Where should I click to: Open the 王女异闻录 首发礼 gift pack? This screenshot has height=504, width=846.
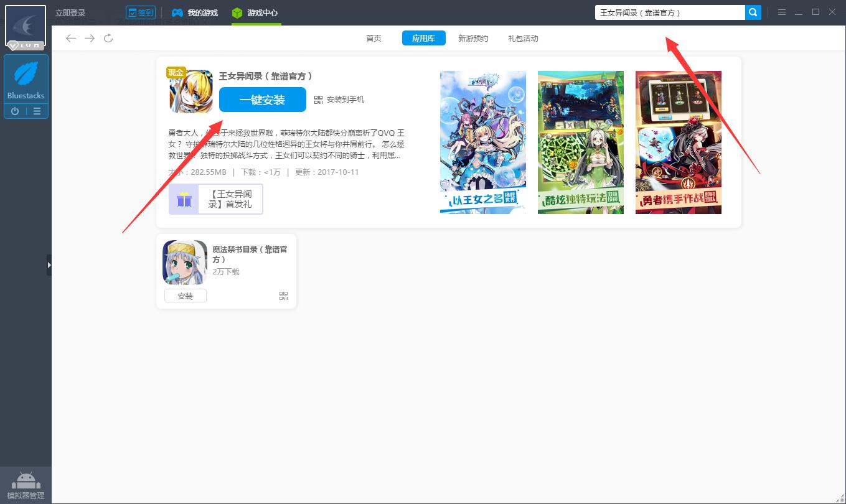point(215,199)
